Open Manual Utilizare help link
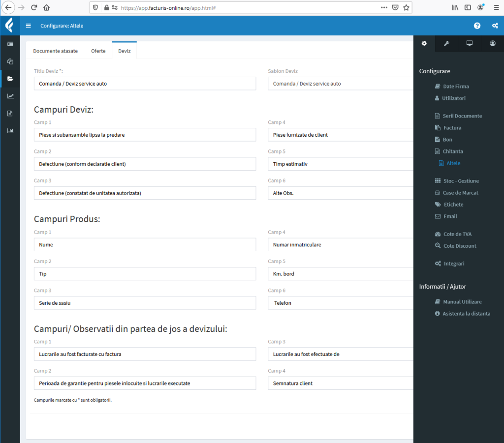This screenshot has width=504, height=443. [458, 302]
